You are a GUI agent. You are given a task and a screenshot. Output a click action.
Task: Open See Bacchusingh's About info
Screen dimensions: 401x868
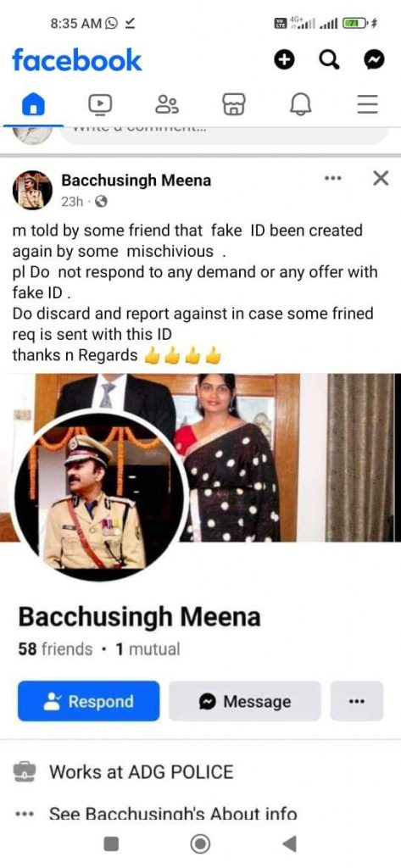click(173, 814)
